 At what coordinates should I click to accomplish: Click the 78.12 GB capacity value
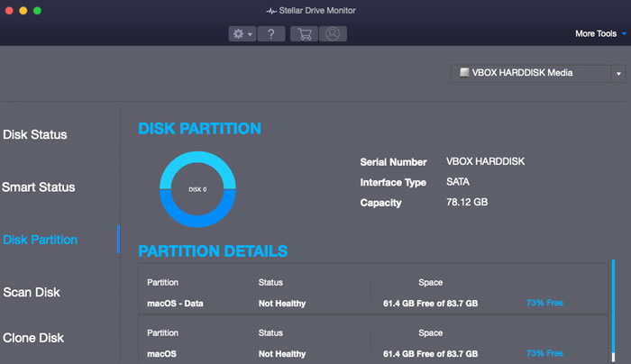point(467,202)
